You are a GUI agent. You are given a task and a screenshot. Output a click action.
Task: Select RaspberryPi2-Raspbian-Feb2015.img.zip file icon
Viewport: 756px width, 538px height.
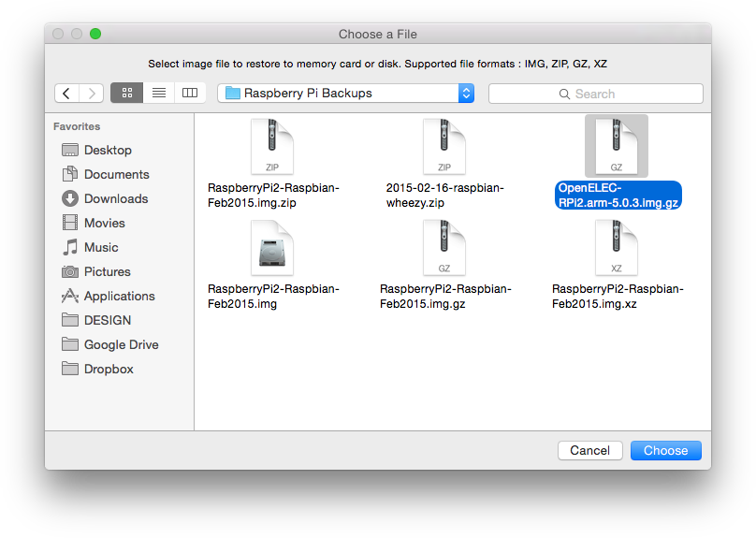(x=272, y=147)
